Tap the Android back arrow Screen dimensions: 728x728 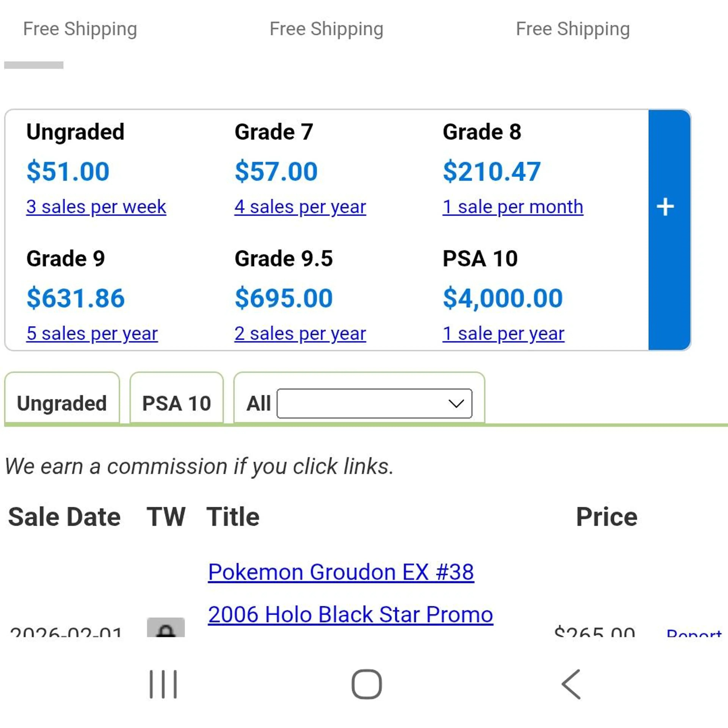[571, 684]
